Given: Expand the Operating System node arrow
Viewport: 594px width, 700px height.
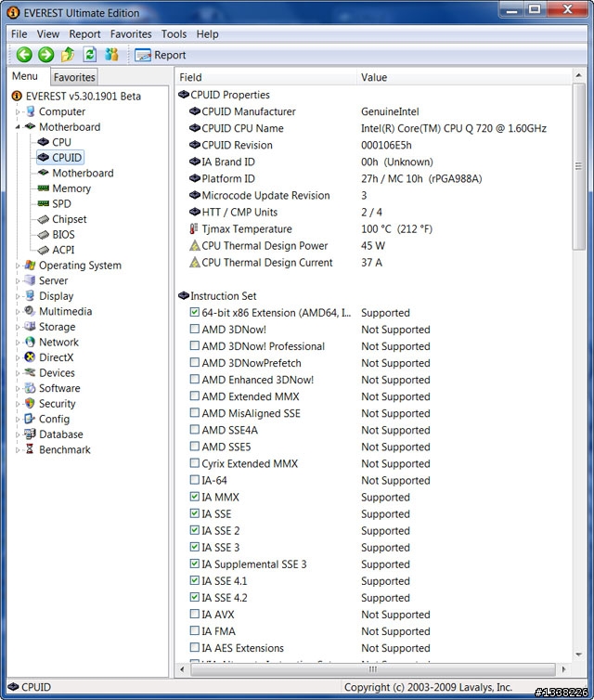Looking at the screenshot, I should coord(18,266).
